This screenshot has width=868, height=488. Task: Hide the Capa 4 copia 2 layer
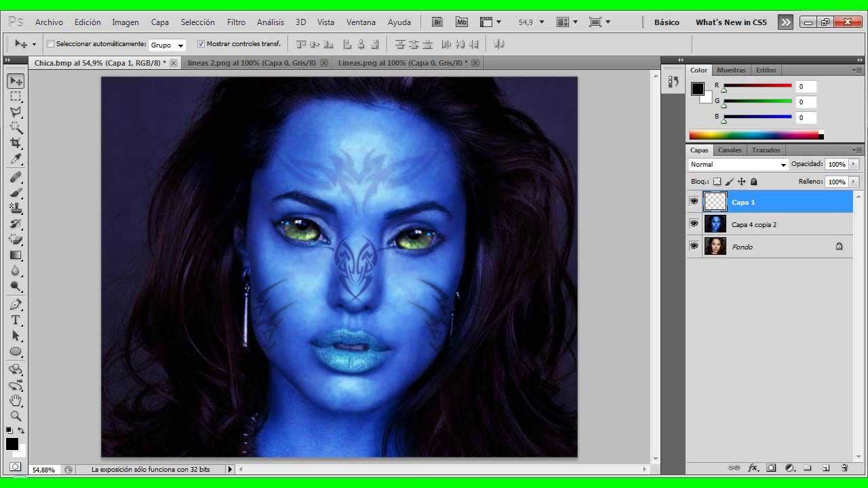694,224
